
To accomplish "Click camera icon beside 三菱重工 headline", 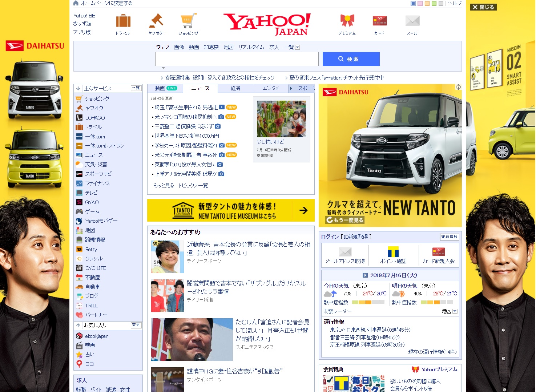I will 218,126.
